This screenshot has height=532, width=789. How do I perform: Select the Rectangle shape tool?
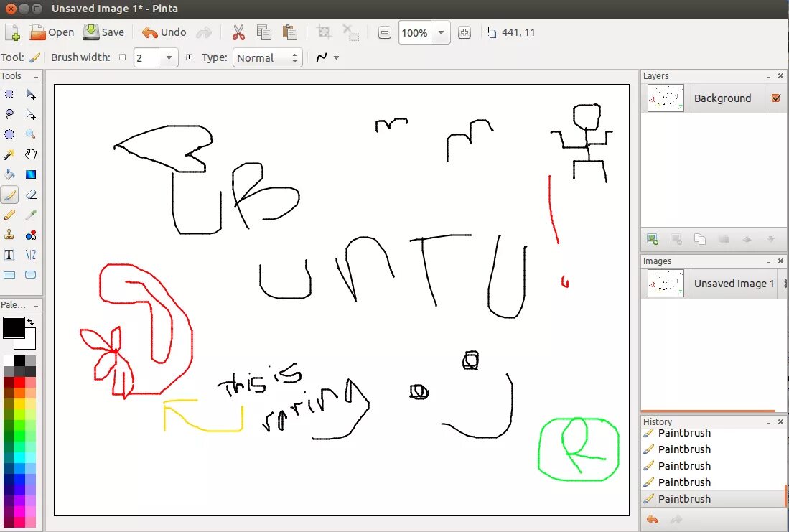[9, 275]
